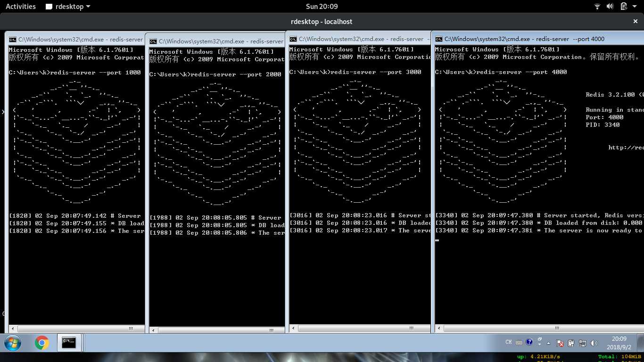Click 'redis-server --port 1000' command text

pyautogui.click(x=96, y=73)
